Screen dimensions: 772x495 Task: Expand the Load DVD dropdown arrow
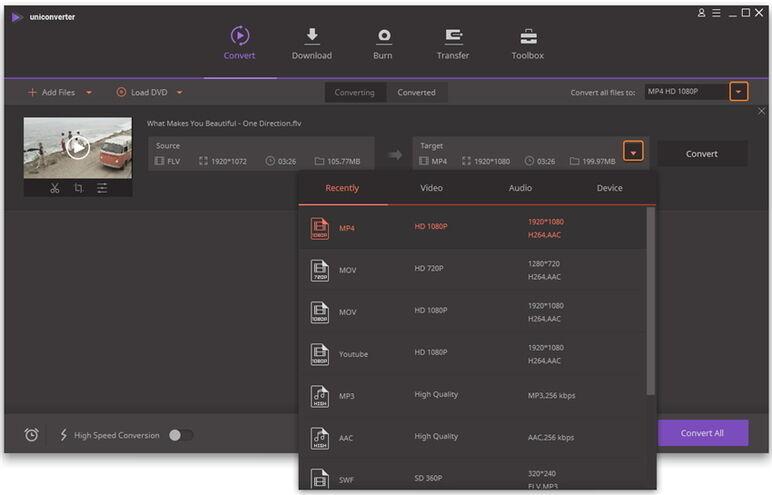pyautogui.click(x=180, y=93)
